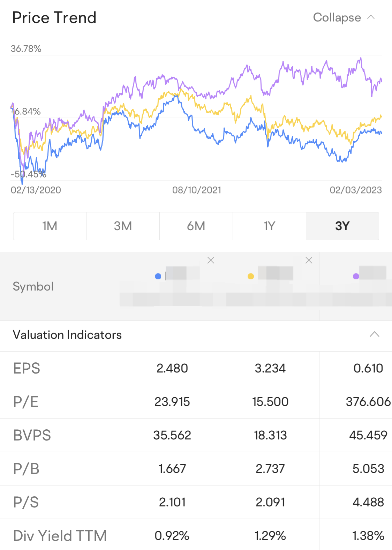This screenshot has height=550, width=392.
Task: Remove the blue-dot symbol from comparison
Action: pyautogui.click(x=211, y=260)
